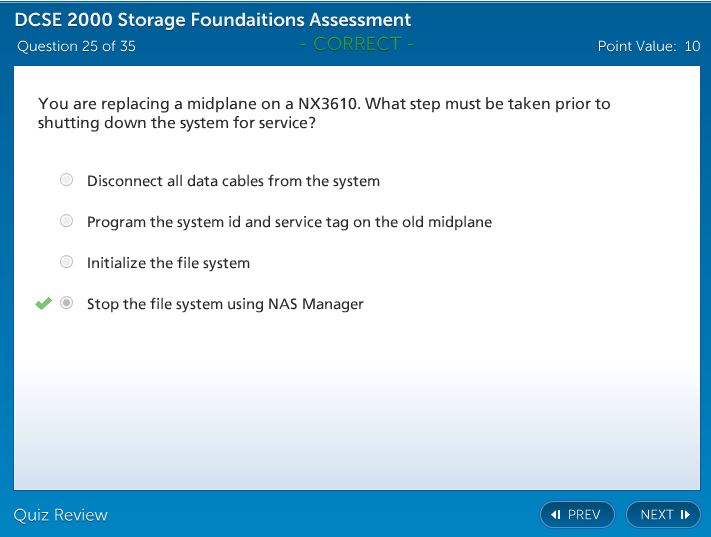This screenshot has height=537, width=711.
Task: Click the Quiz Review label
Action: (60, 515)
